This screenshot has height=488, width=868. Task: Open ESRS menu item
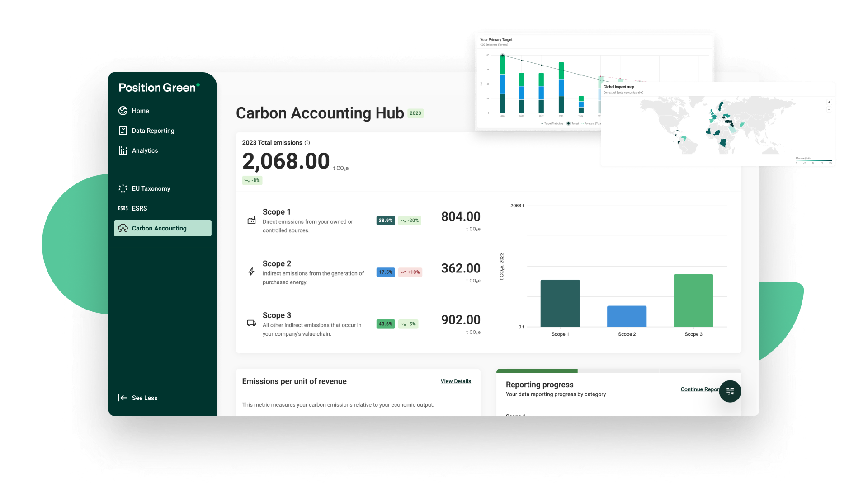139,208
